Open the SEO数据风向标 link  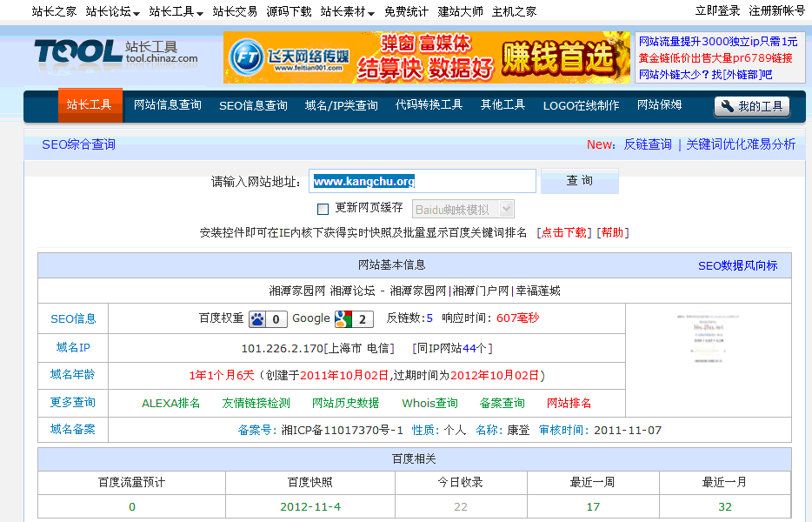pyautogui.click(x=738, y=266)
